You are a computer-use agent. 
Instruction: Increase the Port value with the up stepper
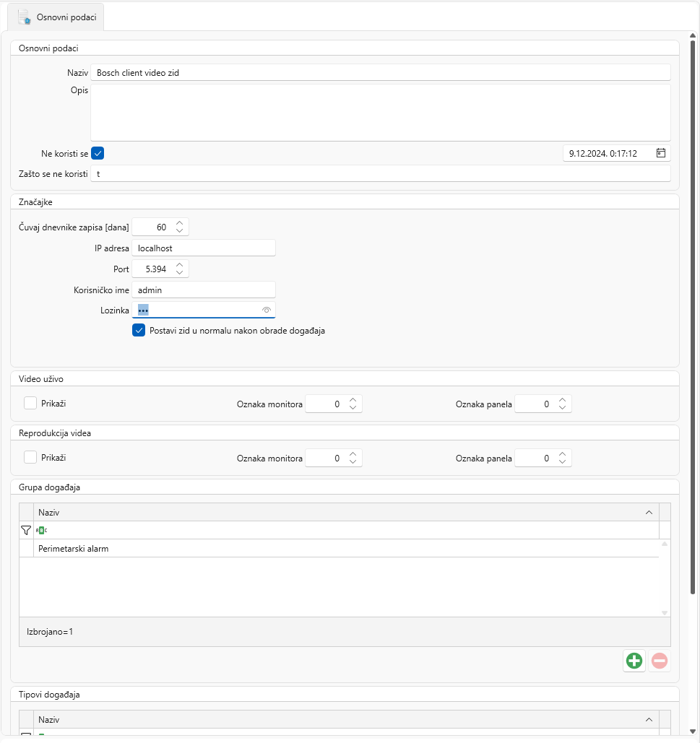click(x=179, y=265)
